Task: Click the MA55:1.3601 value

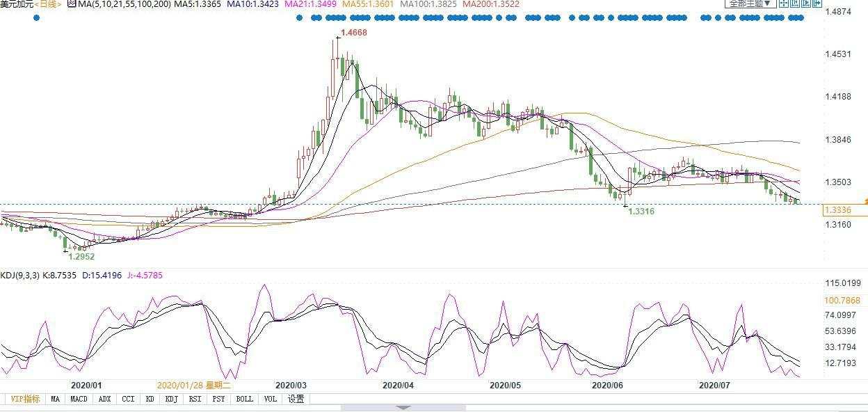Action: [369, 4]
